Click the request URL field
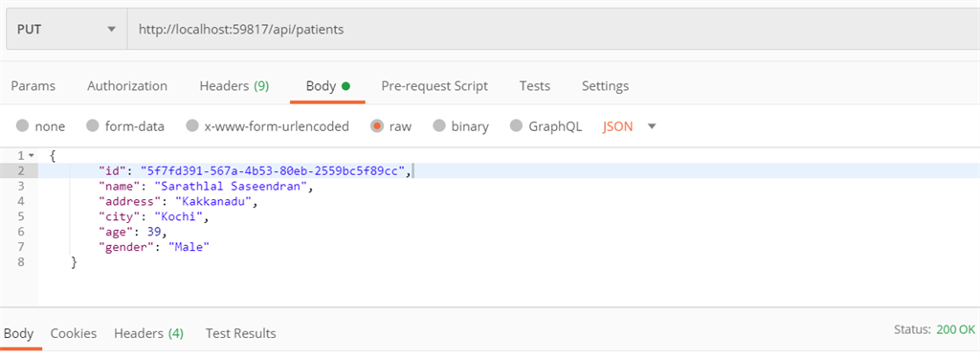The image size is (980, 359). (x=553, y=29)
